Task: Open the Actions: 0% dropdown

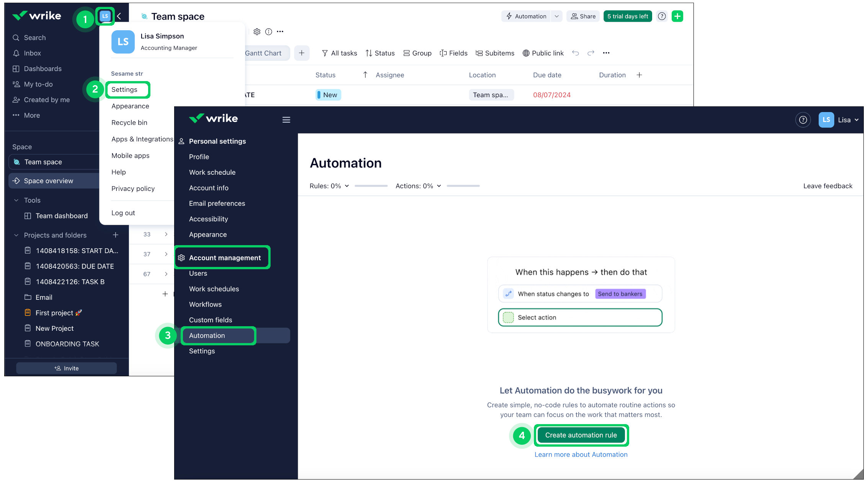Action: [x=418, y=186]
